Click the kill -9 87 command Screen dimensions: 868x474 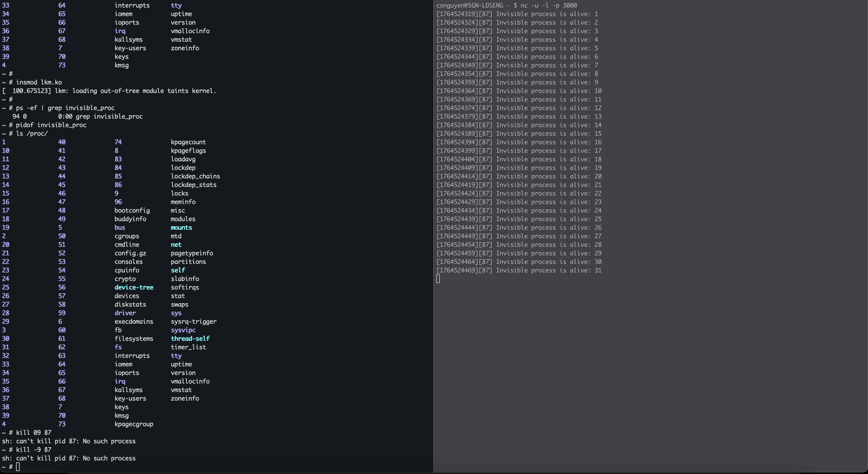point(33,450)
